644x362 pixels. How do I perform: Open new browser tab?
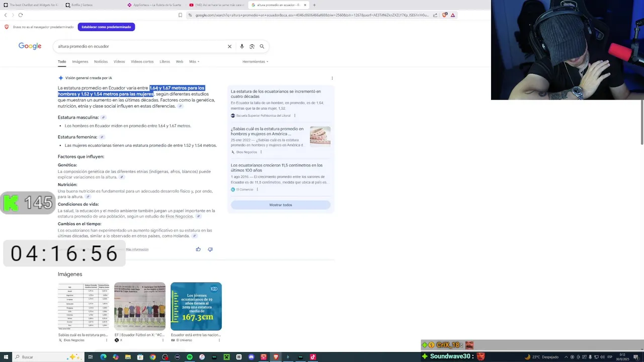[x=314, y=5]
